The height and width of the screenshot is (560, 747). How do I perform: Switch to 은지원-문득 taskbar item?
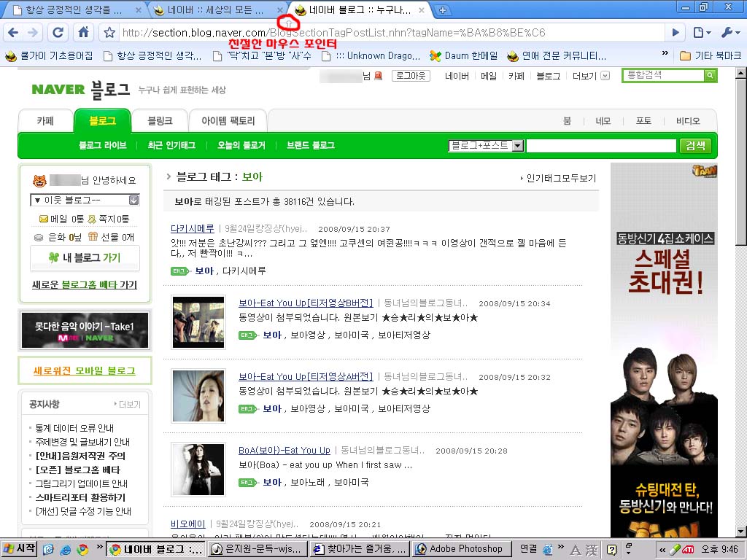pyautogui.click(x=258, y=549)
